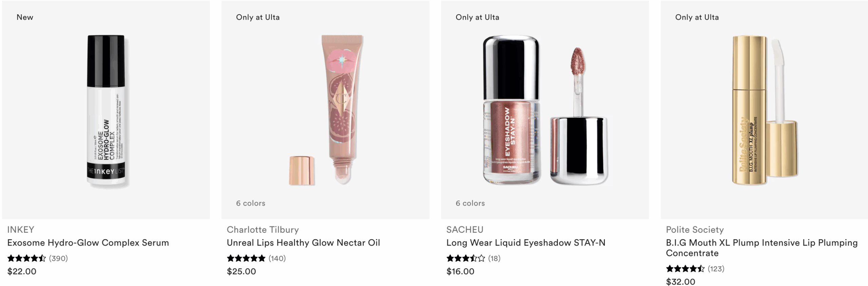View star rating for INKEY serum
The image size is (868, 286).
tap(26, 259)
